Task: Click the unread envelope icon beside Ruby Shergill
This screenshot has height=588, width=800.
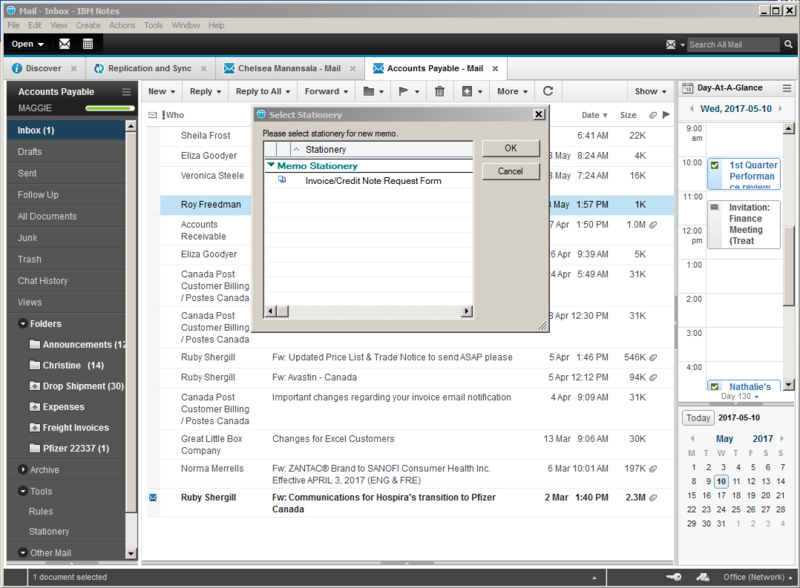Action: tap(153, 498)
